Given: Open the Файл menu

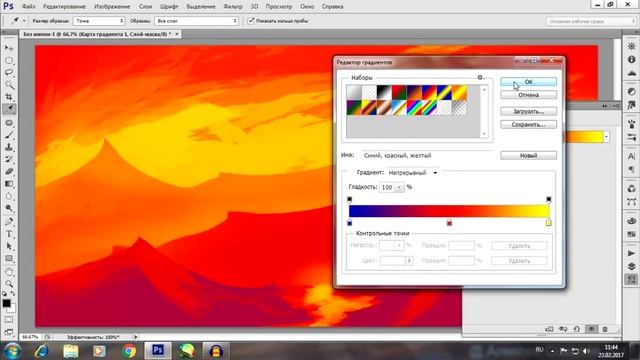Looking at the screenshot, I should tap(29, 7).
